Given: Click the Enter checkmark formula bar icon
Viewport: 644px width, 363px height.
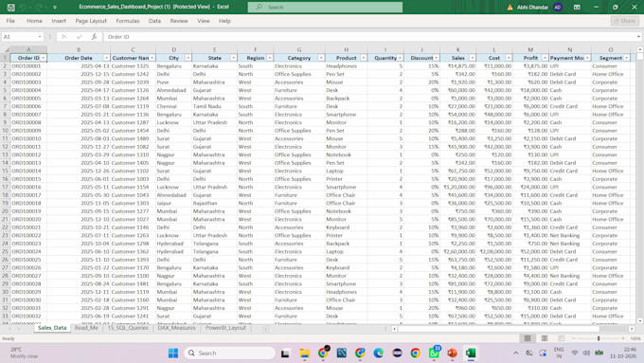Looking at the screenshot, I should point(79,37).
